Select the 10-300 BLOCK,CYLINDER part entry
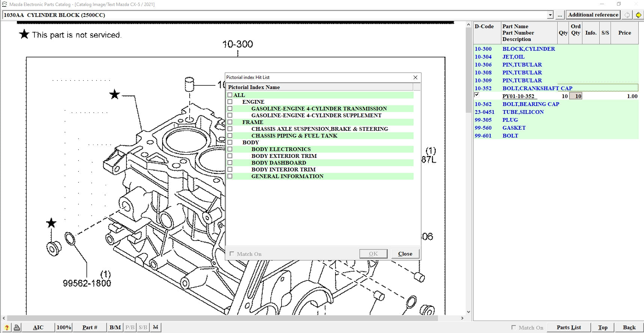The height and width of the screenshot is (333, 644). pyautogui.click(x=528, y=49)
